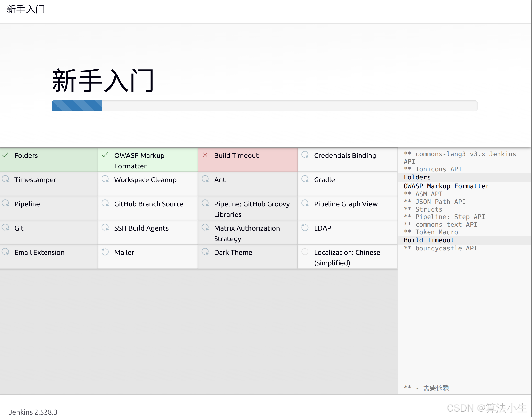Click Folders entry in the install log
Image resolution: width=532 pixels, height=417 pixels.
[417, 177]
